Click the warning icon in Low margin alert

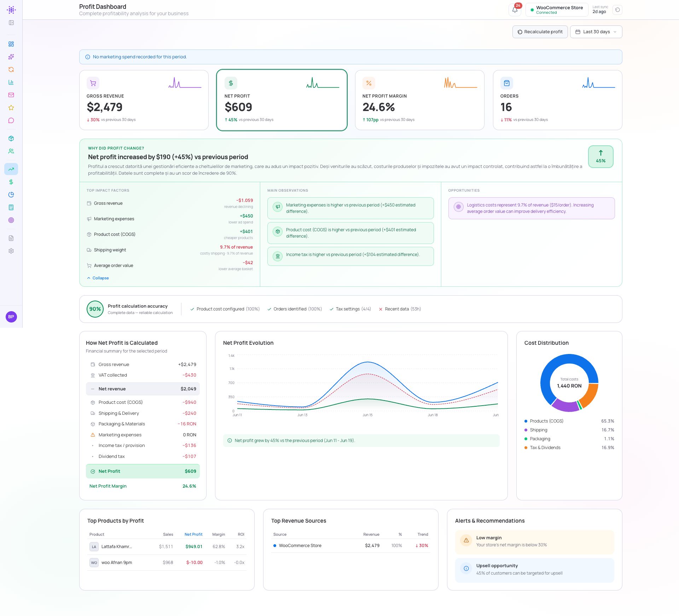click(x=466, y=540)
